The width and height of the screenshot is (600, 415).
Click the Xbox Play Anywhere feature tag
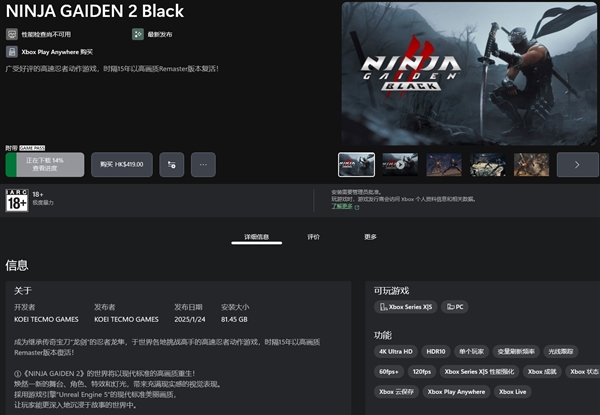coord(456,392)
